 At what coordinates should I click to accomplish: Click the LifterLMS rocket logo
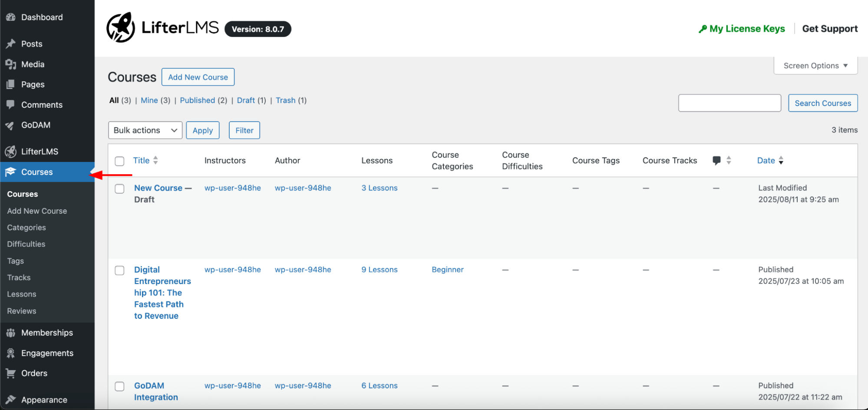click(121, 28)
